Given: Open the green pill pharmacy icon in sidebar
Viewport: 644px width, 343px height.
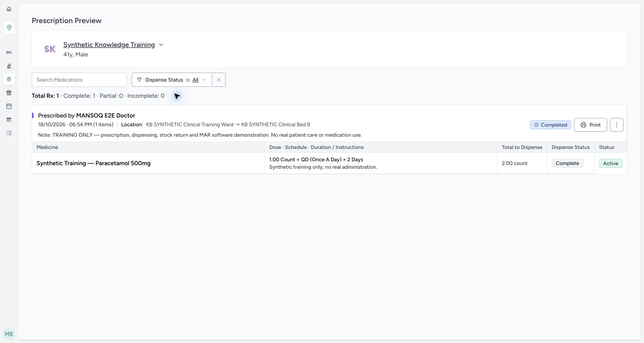Looking at the screenshot, I should point(9,79).
